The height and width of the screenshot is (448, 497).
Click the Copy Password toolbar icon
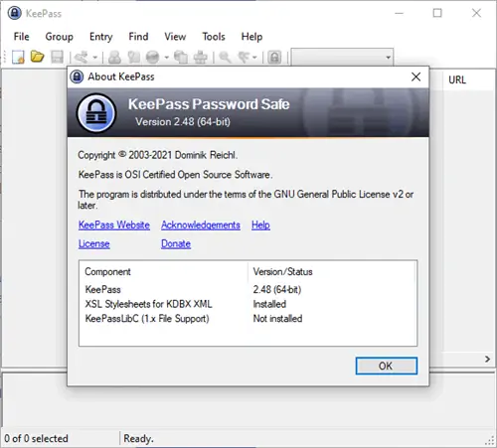pyautogui.click(x=133, y=57)
